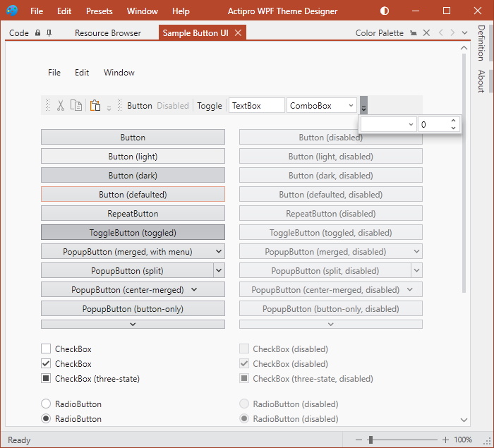Open the About side tab
The image size is (494, 448).
pyautogui.click(x=481, y=81)
